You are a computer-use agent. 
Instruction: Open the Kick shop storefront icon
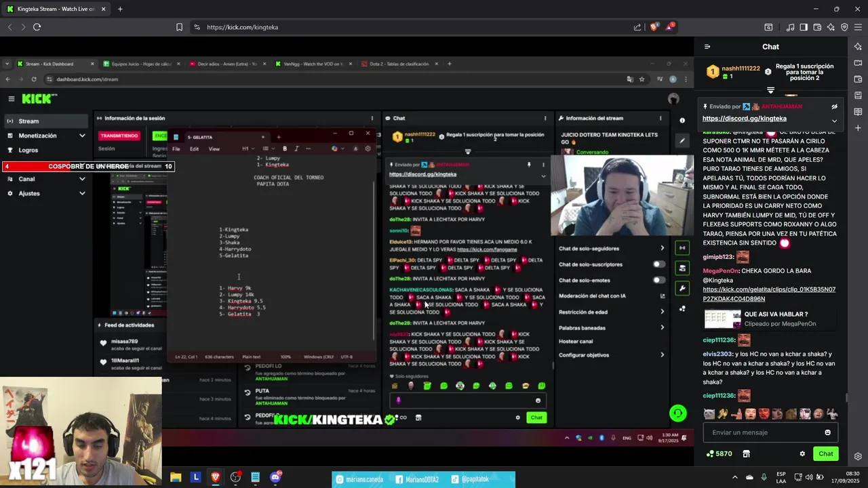click(x=747, y=454)
